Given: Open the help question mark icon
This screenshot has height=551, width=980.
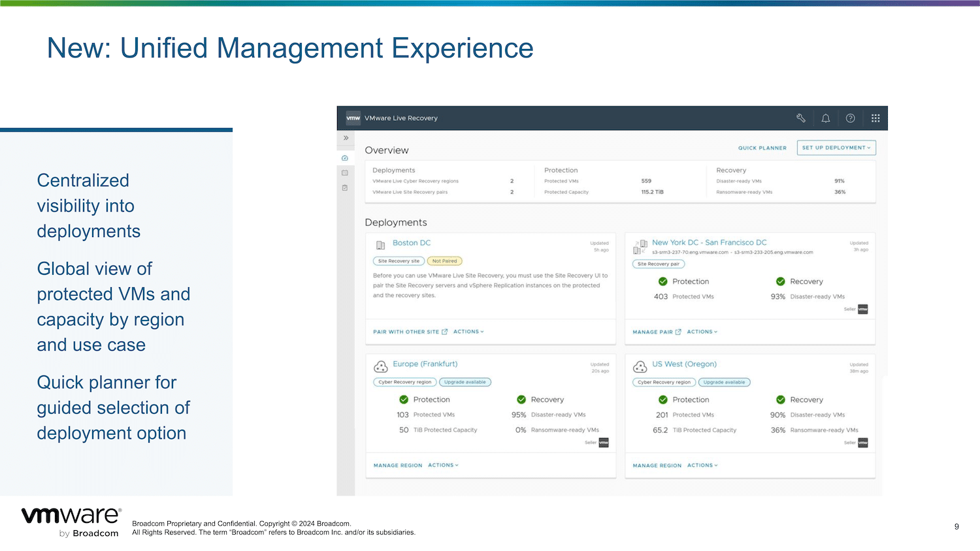Looking at the screenshot, I should click(x=851, y=118).
